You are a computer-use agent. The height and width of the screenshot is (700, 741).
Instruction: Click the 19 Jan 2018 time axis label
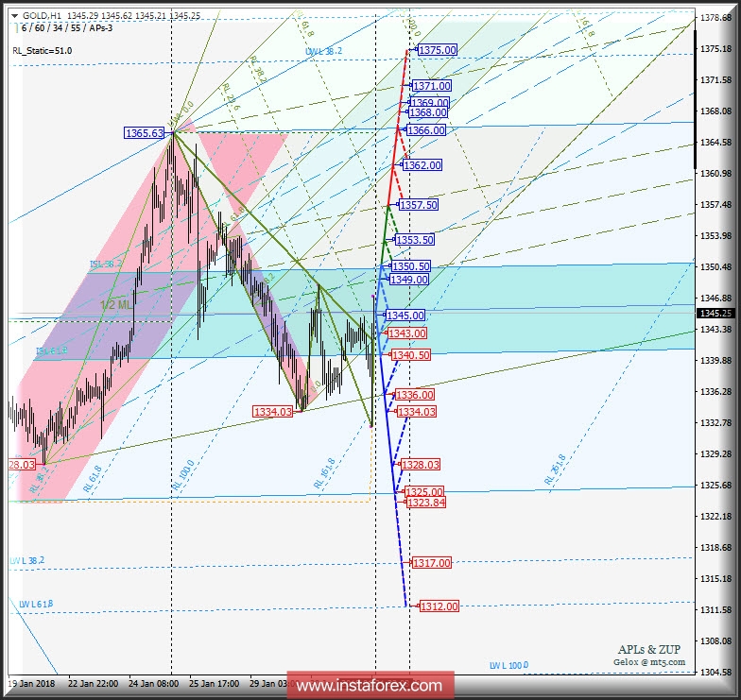(32, 684)
